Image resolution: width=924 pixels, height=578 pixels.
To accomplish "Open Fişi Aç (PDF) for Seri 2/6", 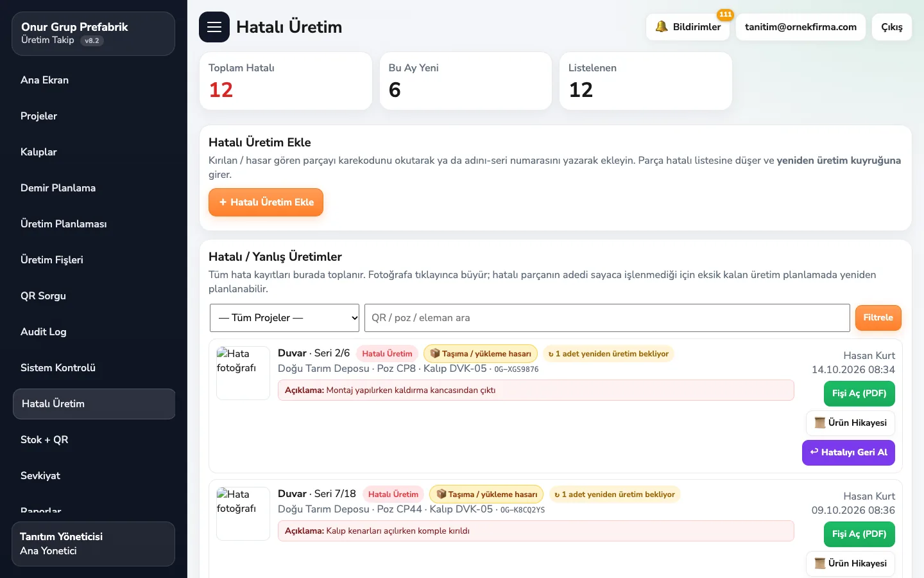I will (x=859, y=394).
